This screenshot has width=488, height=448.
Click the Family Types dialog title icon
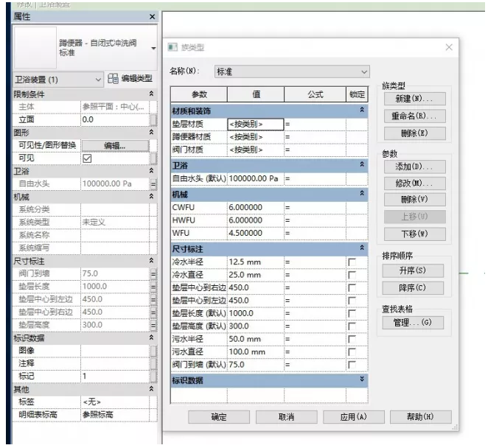(174, 47)
